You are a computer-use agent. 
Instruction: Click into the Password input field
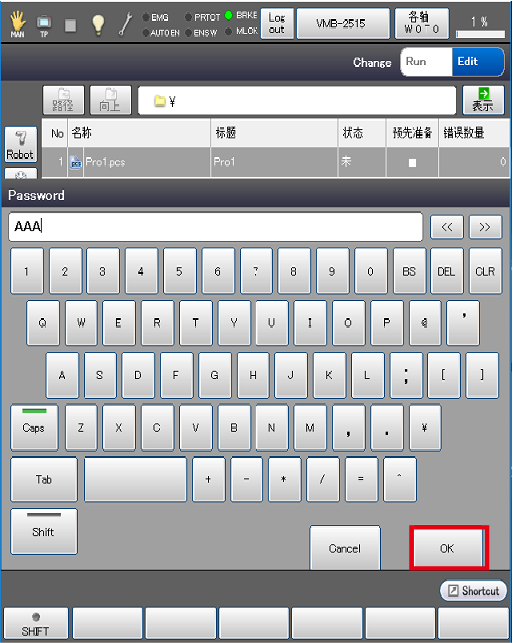pos(215,226)
